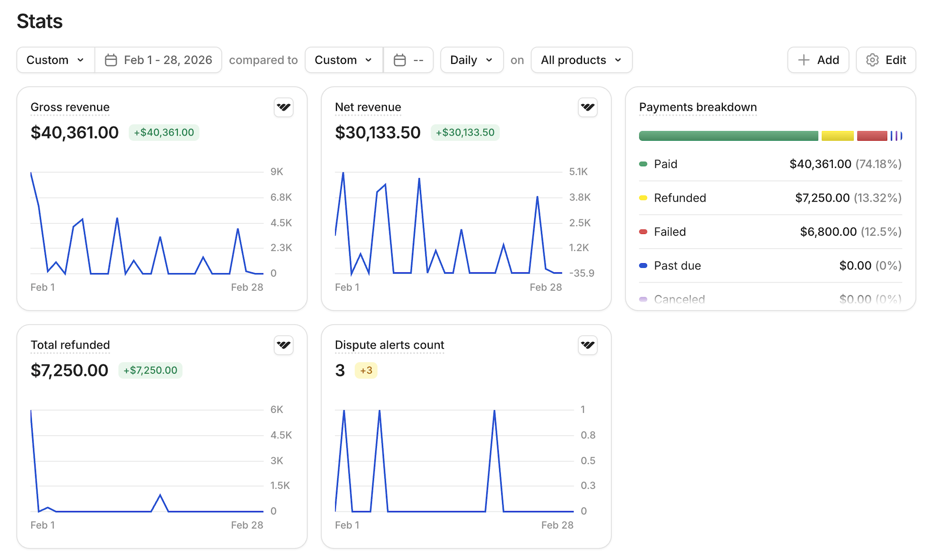Click the dispute alerts count value 3
Image resolution: width=939 pixels, height=560 pixels.
(x=340, y=370)
